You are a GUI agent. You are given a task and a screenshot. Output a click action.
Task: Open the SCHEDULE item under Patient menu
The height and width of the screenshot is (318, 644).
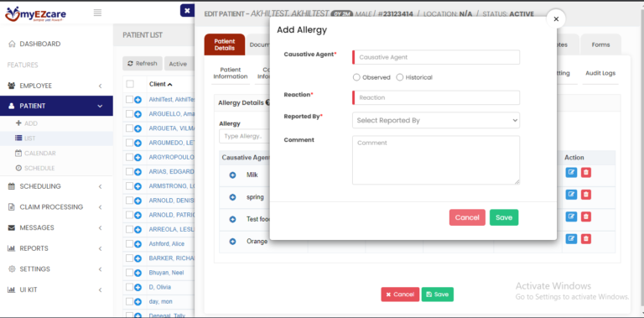(35, 168)
